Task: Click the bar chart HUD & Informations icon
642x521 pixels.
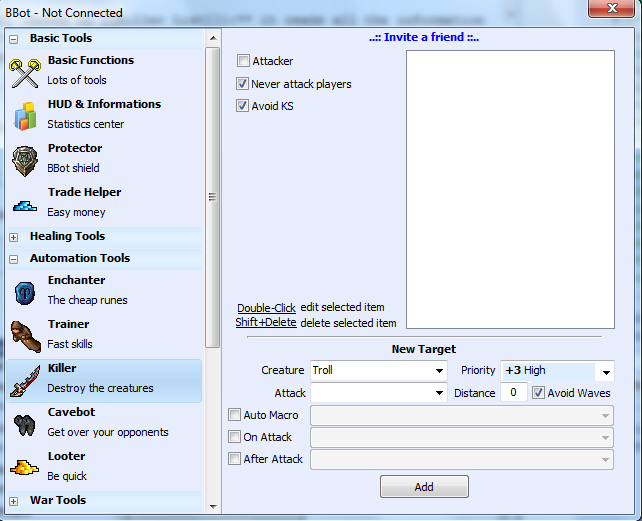Action: (x=25, y=116)
